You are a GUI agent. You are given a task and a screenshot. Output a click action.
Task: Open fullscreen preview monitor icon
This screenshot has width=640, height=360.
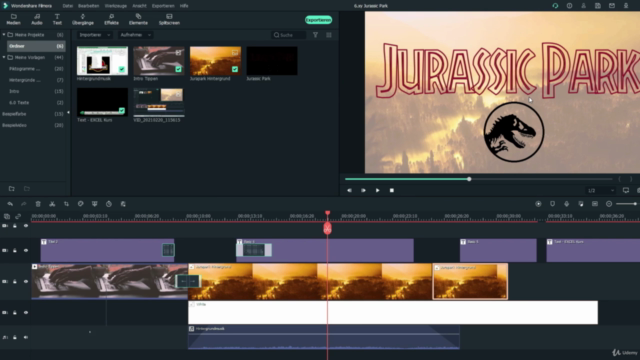(626, 191)
